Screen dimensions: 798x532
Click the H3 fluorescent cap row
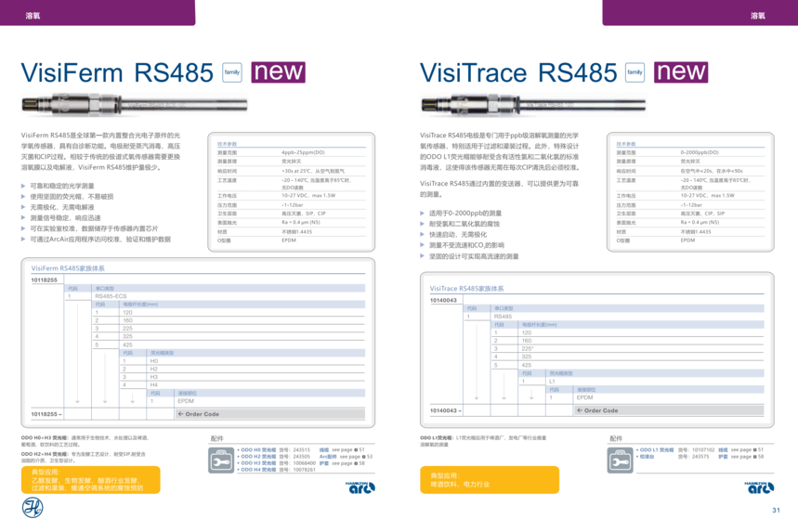point(243,377)
